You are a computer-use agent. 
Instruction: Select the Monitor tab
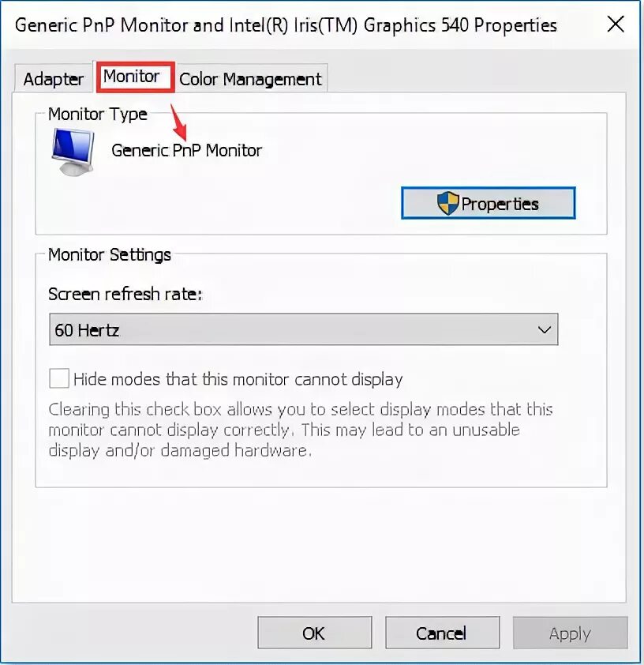click(131, 77)
